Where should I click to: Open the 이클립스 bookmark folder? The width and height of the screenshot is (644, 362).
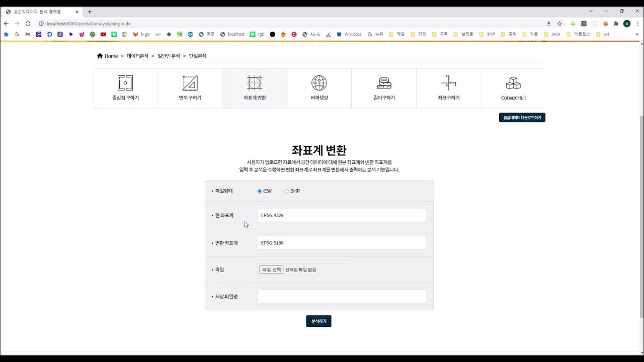(579, 34)
